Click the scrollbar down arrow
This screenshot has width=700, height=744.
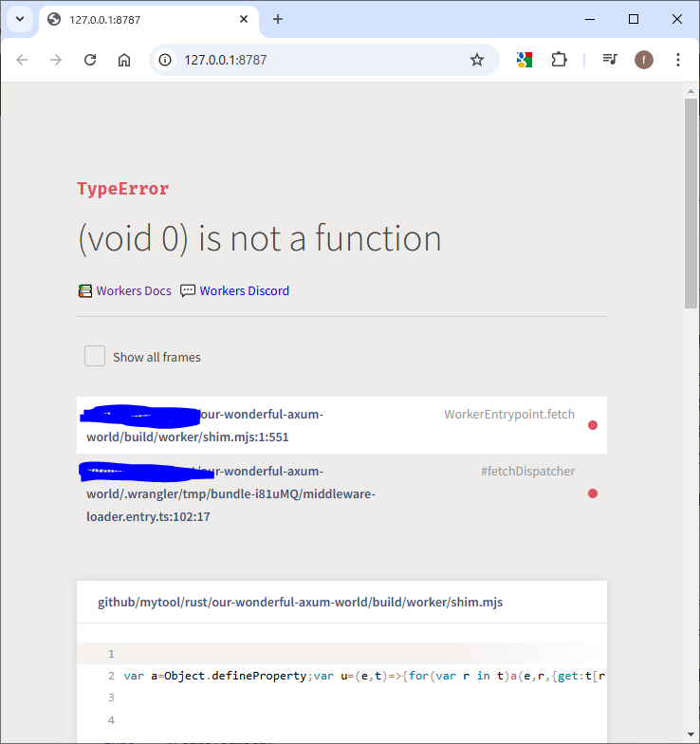[x=691, y=735]
